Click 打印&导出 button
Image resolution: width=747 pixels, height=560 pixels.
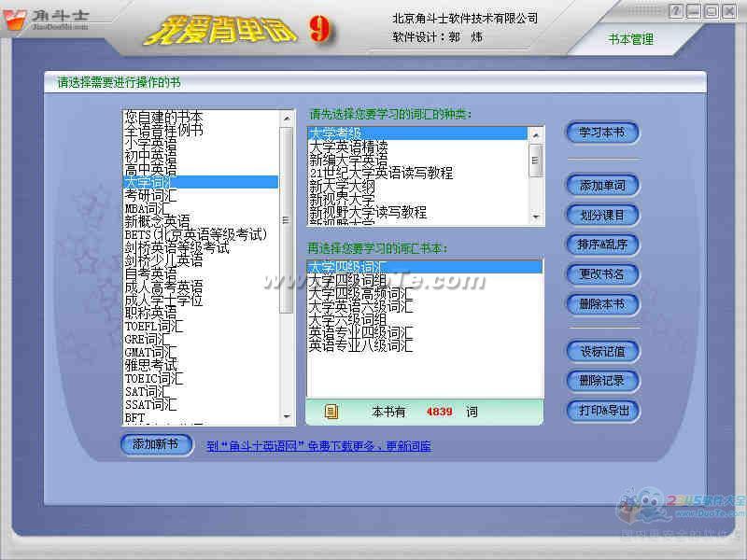602,411
